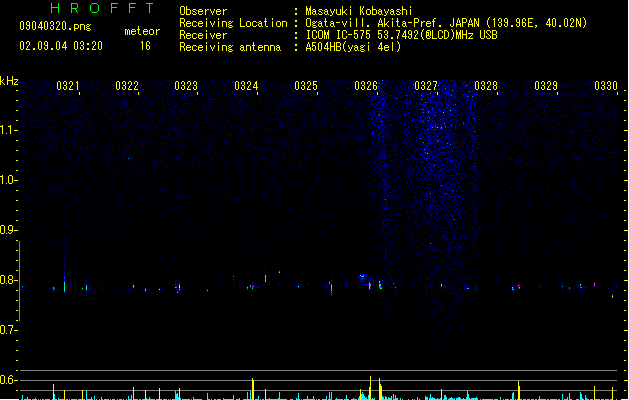The image size is (629, 400).
Task: Click receiver value ICOM IC-575 53.7492 MHz USB
Action: [402, 35]
